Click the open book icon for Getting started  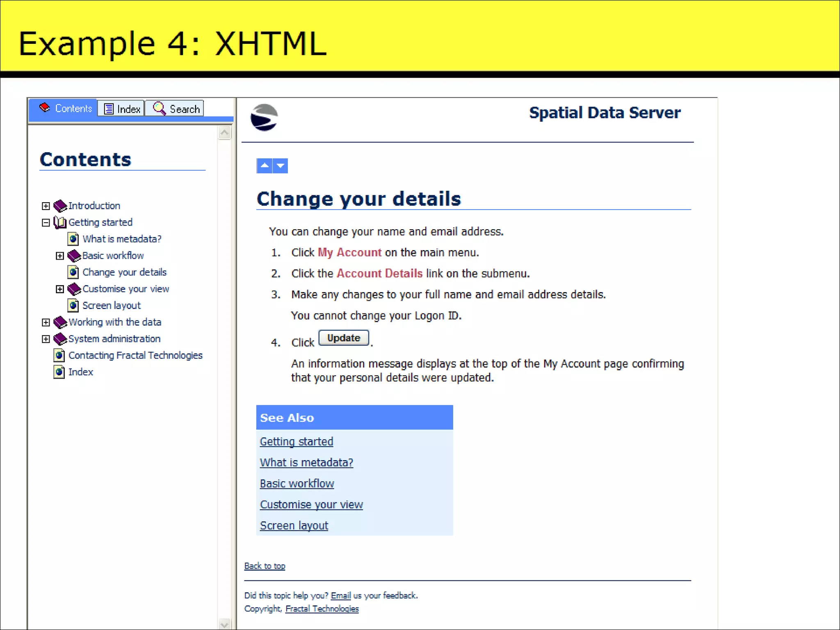60,222
